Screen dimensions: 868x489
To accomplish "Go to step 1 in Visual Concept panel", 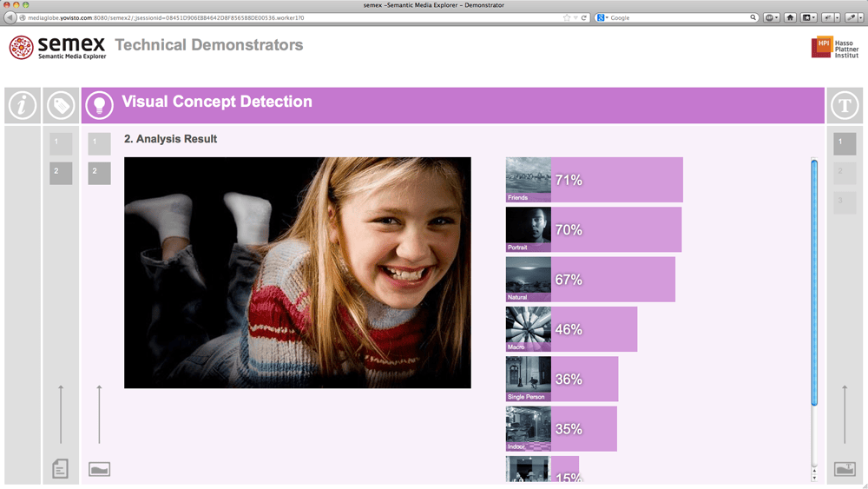I will (x=99, y=143).
